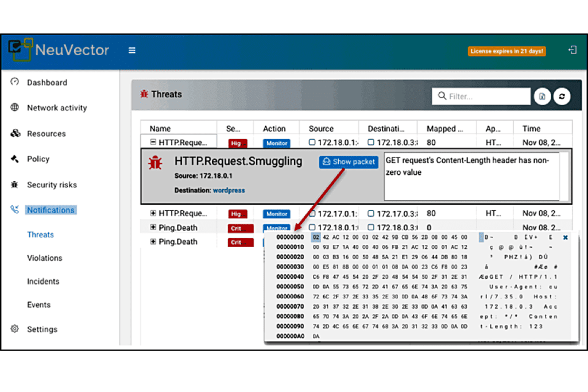Toggle the hamburger sidebar menu
Image resolution: width=588 pixels, height=392 pixels.
pos(131,51)
